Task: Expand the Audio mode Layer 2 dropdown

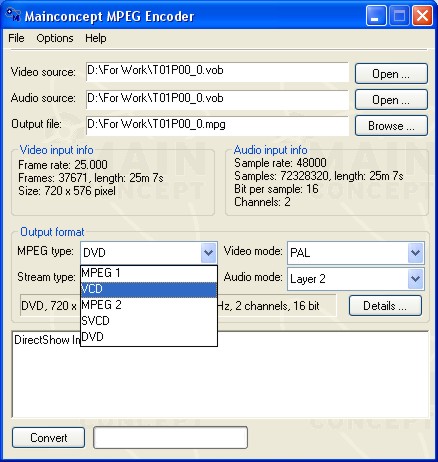Action: point(416,279)
